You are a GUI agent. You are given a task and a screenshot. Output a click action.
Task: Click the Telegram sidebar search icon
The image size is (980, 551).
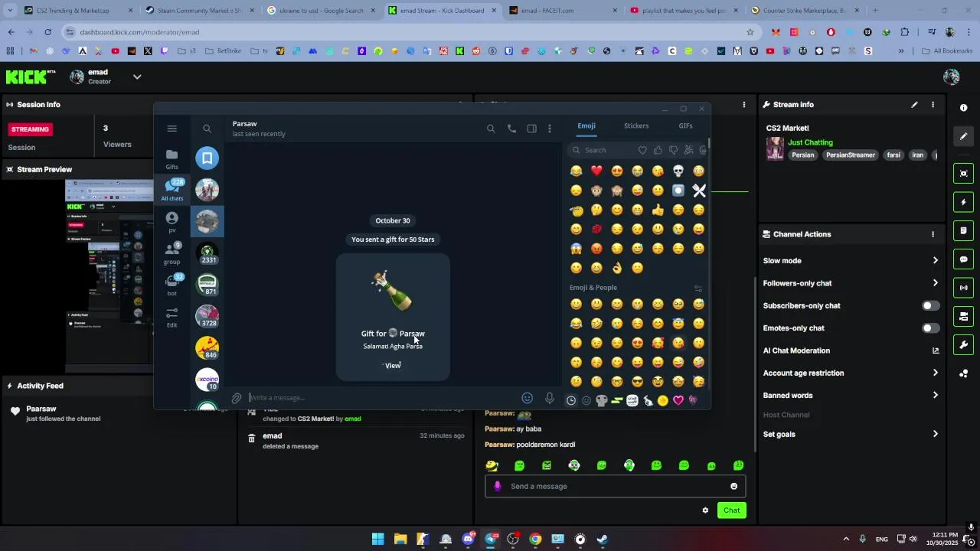pyautogui.click(x=207, y=129)
